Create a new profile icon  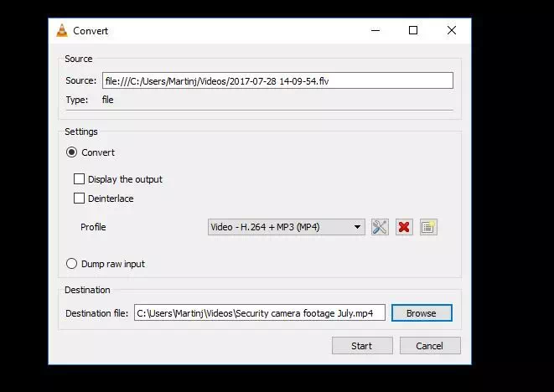coord(428,227)
